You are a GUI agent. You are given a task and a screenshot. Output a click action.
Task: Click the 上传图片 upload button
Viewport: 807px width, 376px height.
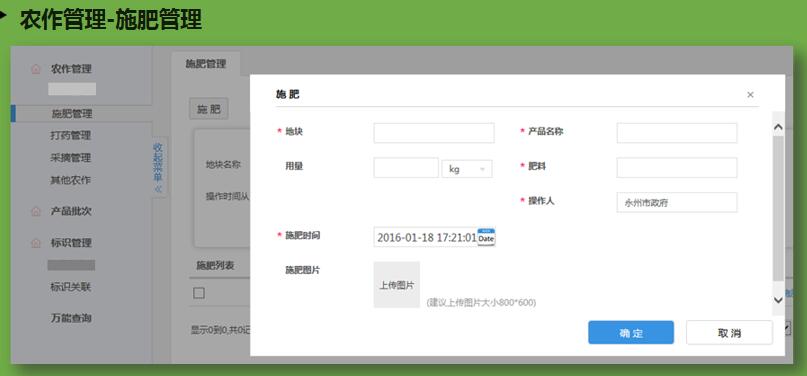pyautogui.click(x=396, y=285)
